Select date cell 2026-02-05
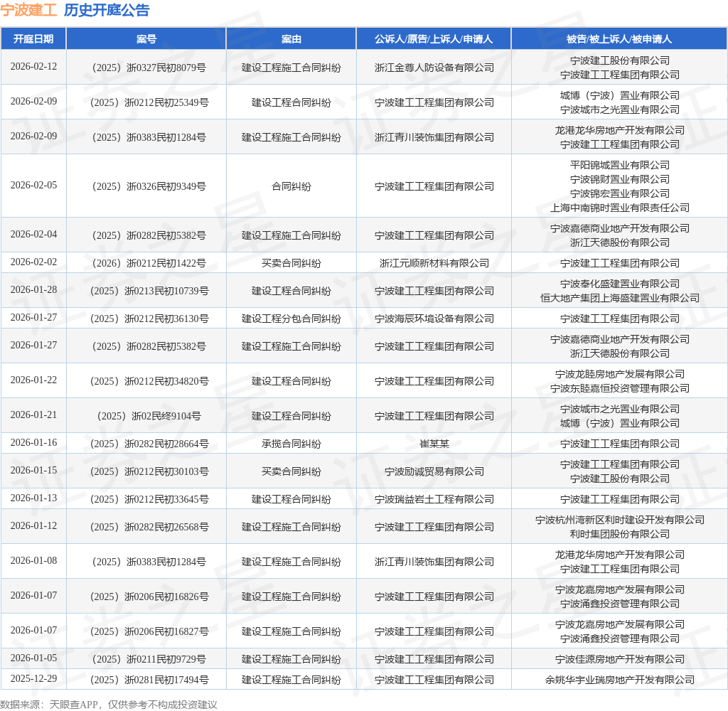This screenshot has width=728, height=711. coord(33,186)
